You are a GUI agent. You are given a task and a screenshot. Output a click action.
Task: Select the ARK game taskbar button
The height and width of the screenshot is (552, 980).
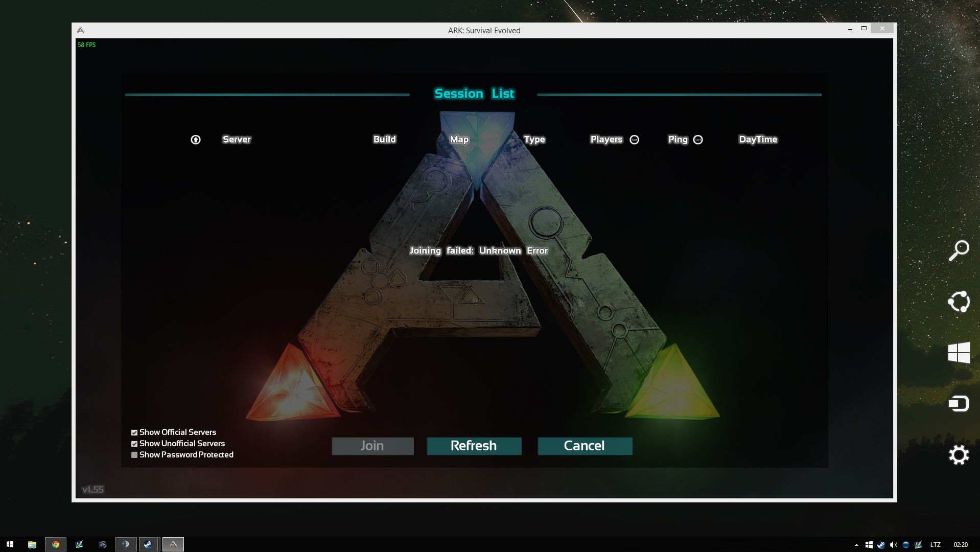click(x=173, y=544)
